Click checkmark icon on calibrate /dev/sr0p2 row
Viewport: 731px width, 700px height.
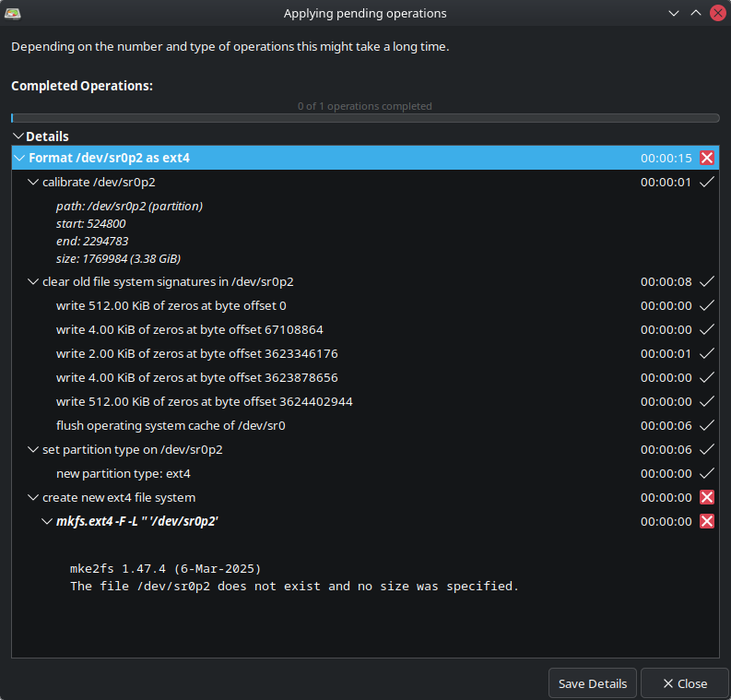[x=707, y=182]
